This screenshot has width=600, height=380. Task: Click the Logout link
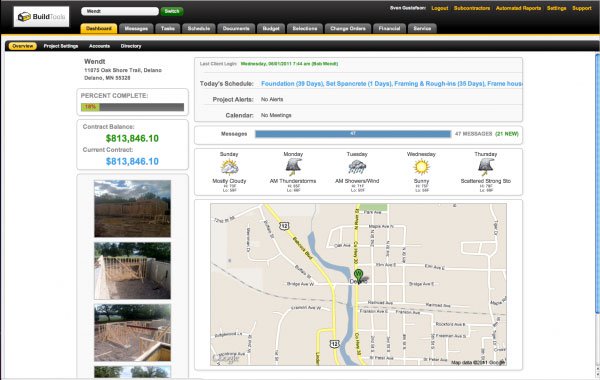[440, 8]
